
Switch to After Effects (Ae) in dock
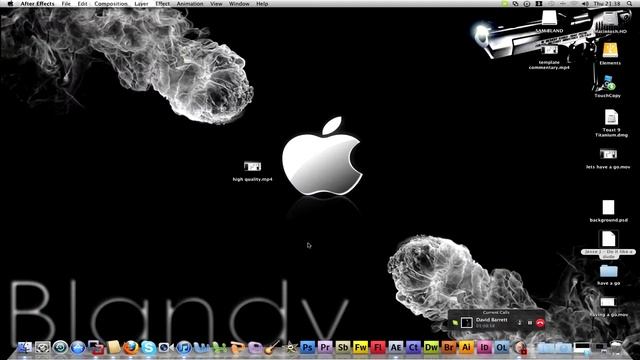396,347
